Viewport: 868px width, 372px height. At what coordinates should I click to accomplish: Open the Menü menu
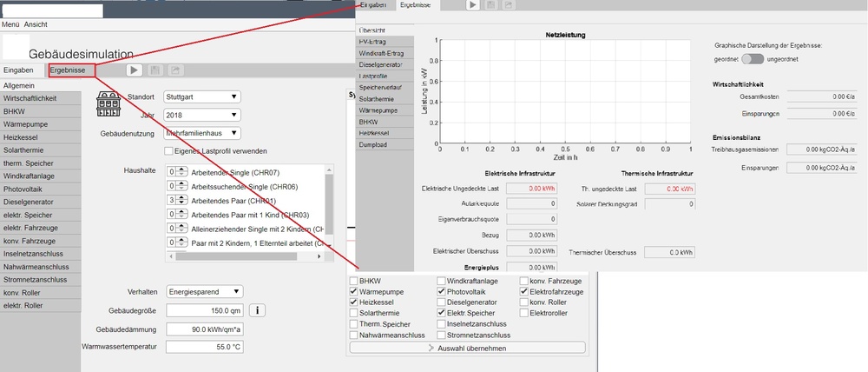coord(10,24)
